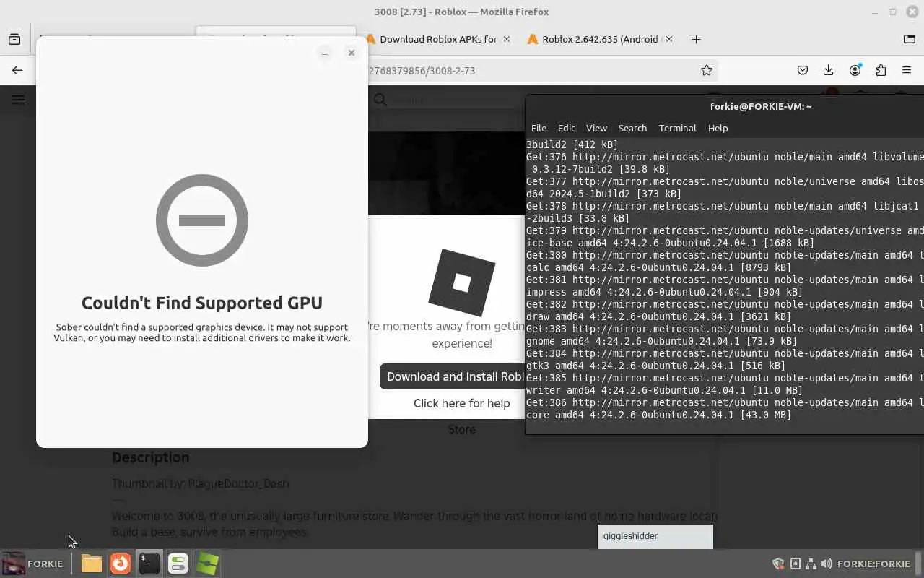Click the show desktop strip in taskbar
The image size is (924, 578).
pyautogui.click(x=920, y=564)
